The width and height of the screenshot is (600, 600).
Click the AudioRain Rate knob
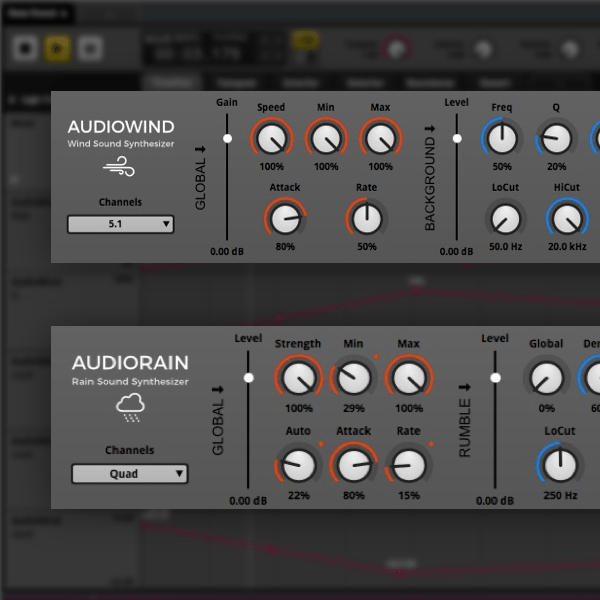409,465
